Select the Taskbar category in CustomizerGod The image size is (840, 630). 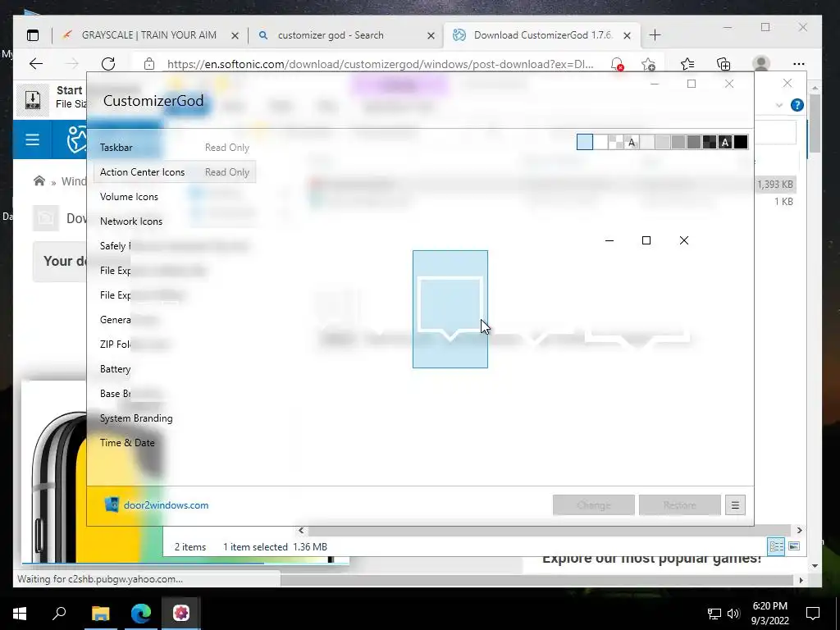coord(174,148)
